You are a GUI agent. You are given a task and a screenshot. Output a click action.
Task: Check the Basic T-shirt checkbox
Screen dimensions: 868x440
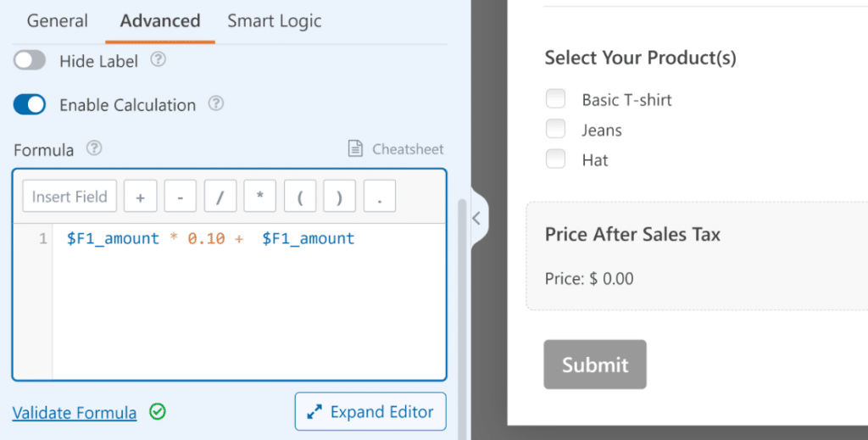555,99
